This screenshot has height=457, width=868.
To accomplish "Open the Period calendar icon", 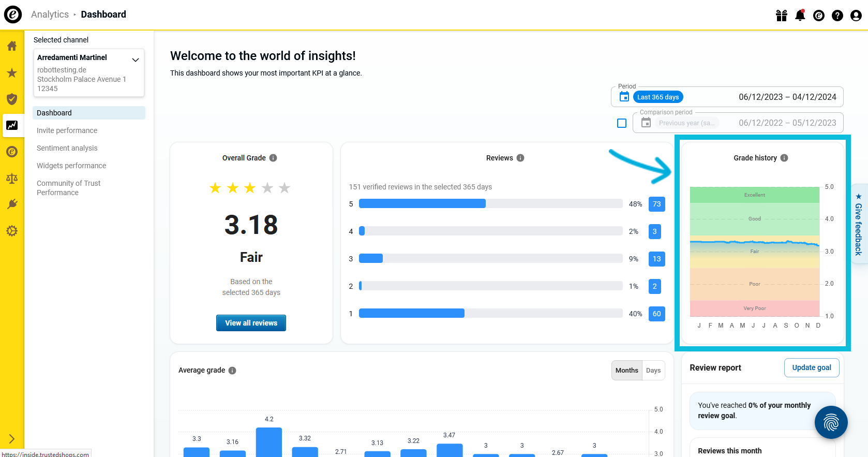I will 624,97.
